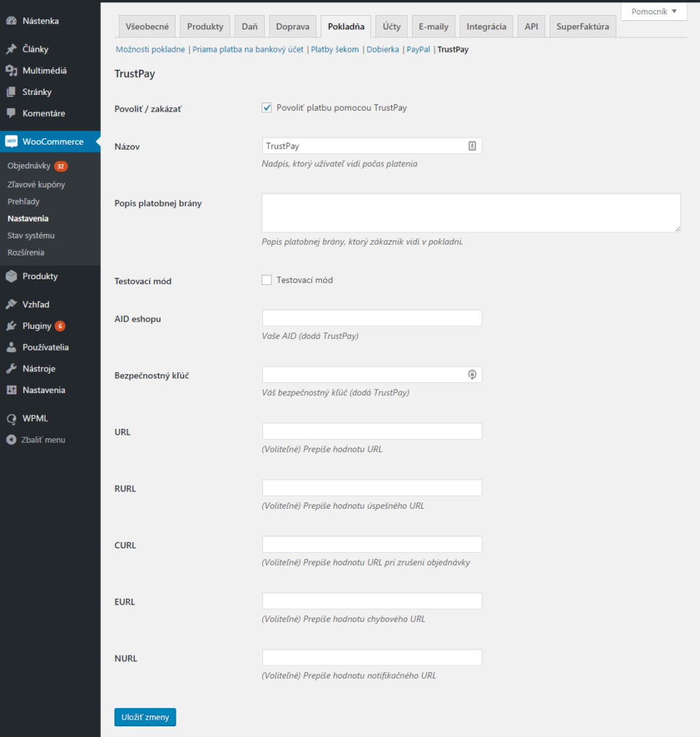Click the key icon in Bezpečnostný kľúč field
700x737 pixels.
[472, 374]
